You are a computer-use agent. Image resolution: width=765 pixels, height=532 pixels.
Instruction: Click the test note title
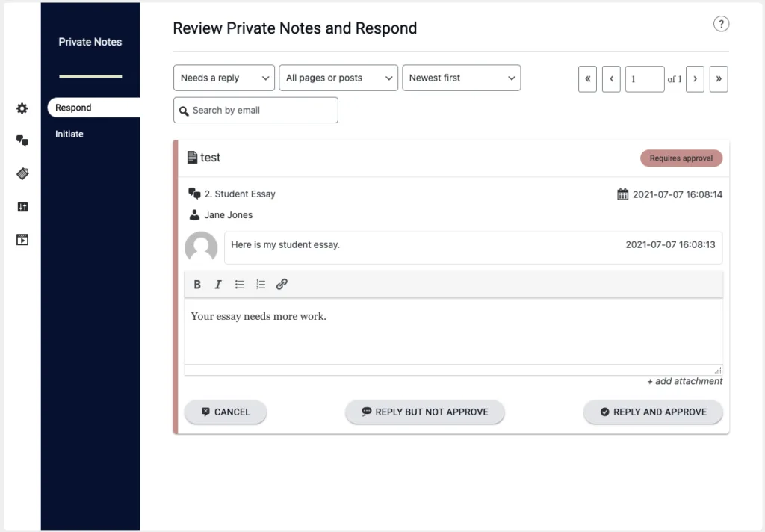(210, 157)
